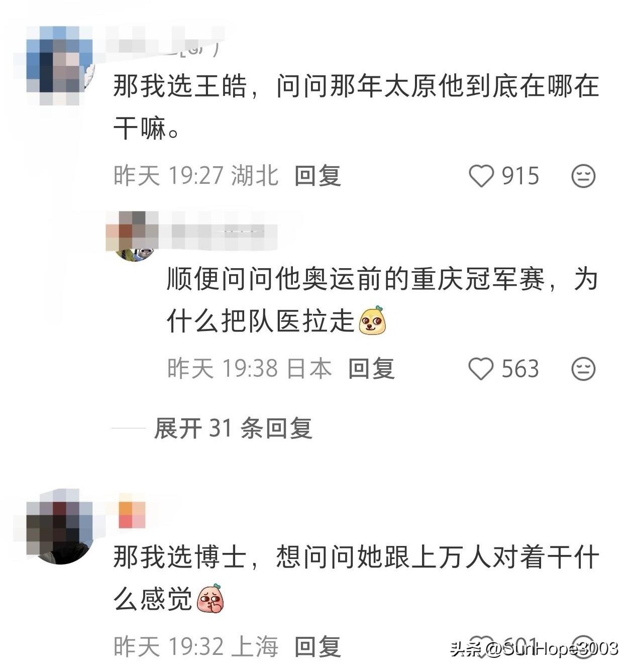The image size is (633, 672).
Task: Reply to the Hubei comment via 回复
Action: (318, 176)
